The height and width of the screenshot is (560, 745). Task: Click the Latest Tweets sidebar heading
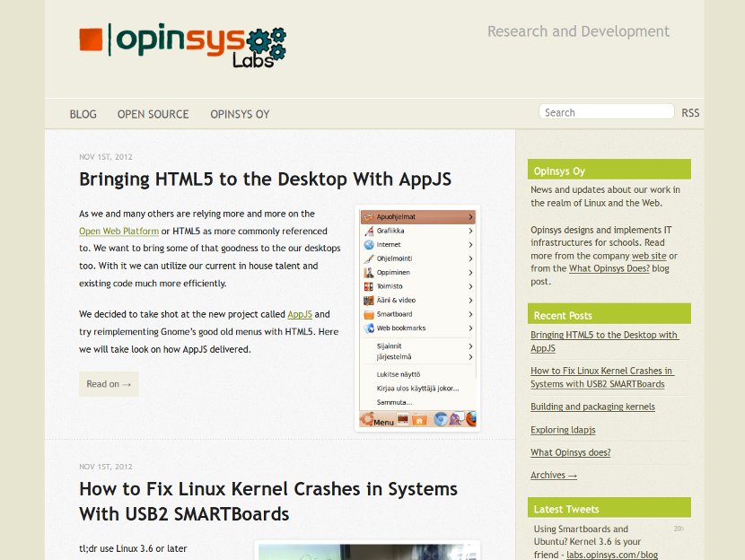(x=609, y=508)
